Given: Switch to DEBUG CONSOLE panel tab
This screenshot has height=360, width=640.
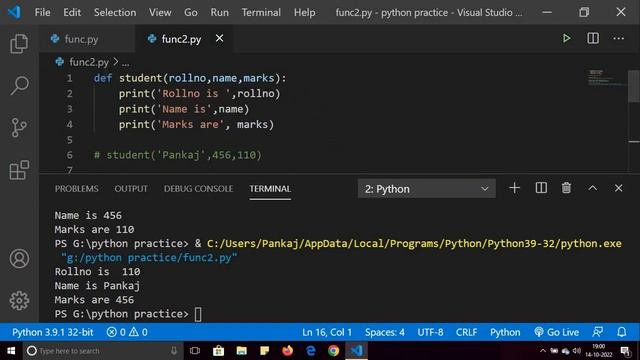Looking at the screenshot, I should coord(199,189).
